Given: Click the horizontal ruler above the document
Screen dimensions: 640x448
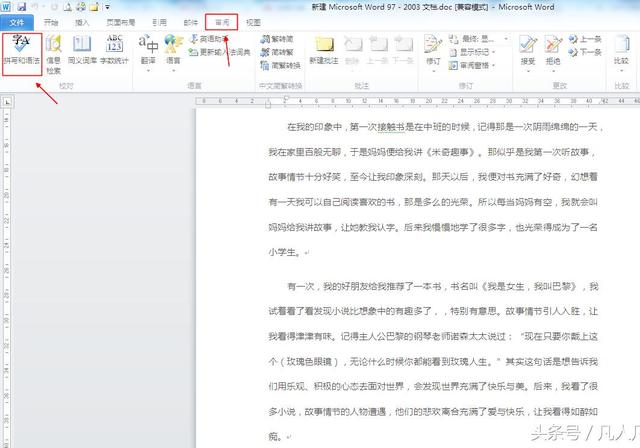Looking at the screenshot, I should [x=417, y=101].
